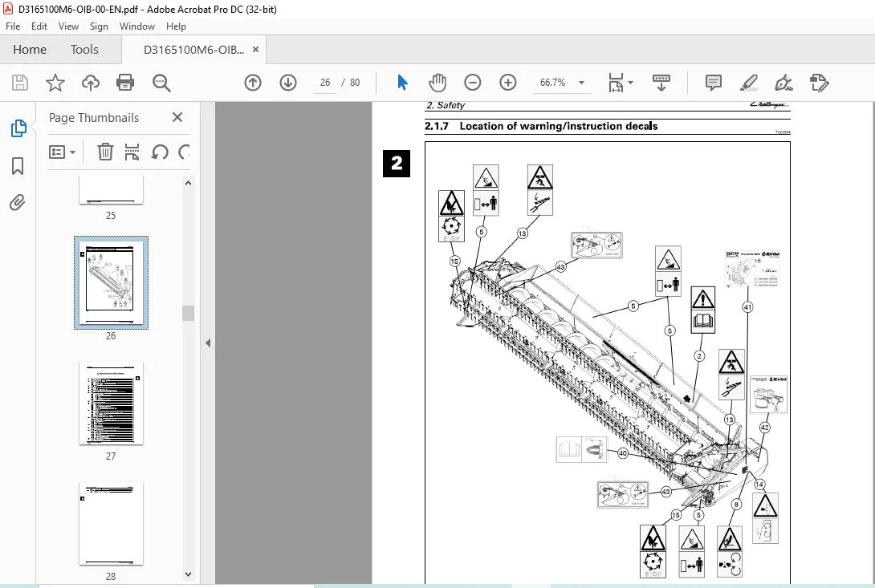Click the "2. Safety" page header text
Viewport: 875px width, 588px height.
coord(446,105)
